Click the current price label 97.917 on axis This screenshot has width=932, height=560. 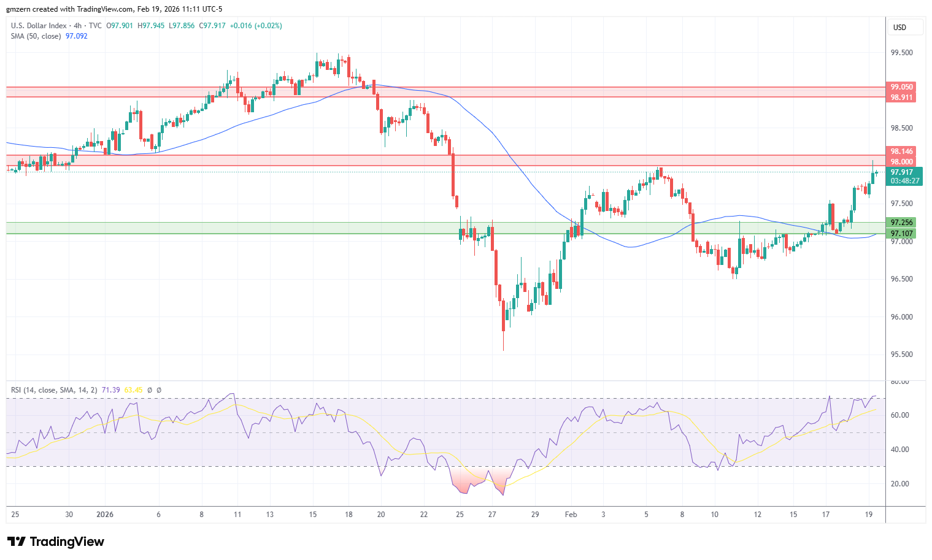[901, 172]
